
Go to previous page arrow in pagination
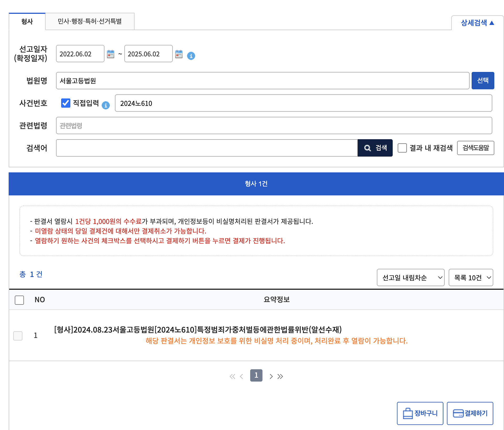[241, 376]
